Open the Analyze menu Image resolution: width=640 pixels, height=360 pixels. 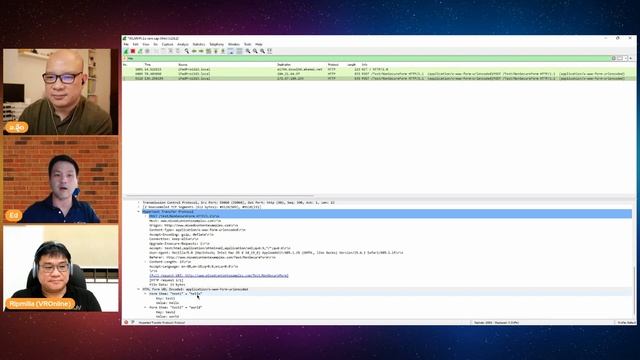tap(183, 44)
